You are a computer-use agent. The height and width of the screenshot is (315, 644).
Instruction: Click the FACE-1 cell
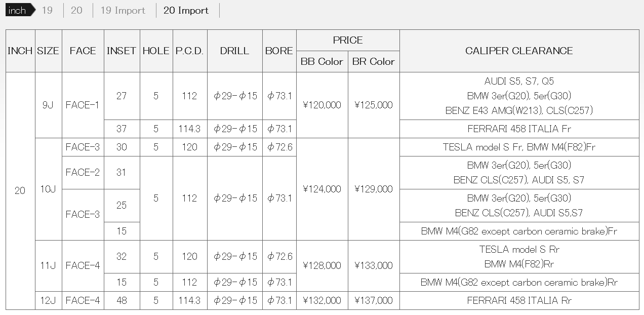(83, 105)
